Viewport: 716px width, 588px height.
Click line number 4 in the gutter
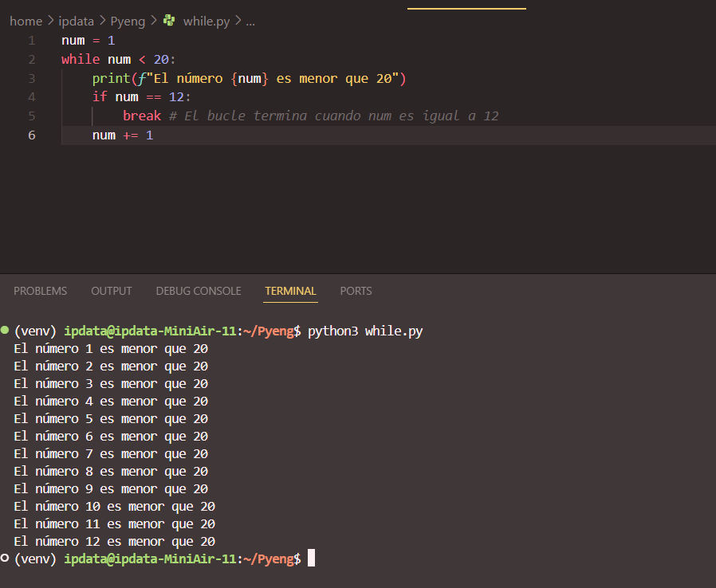pyautogui.click(x=32, y=97)
